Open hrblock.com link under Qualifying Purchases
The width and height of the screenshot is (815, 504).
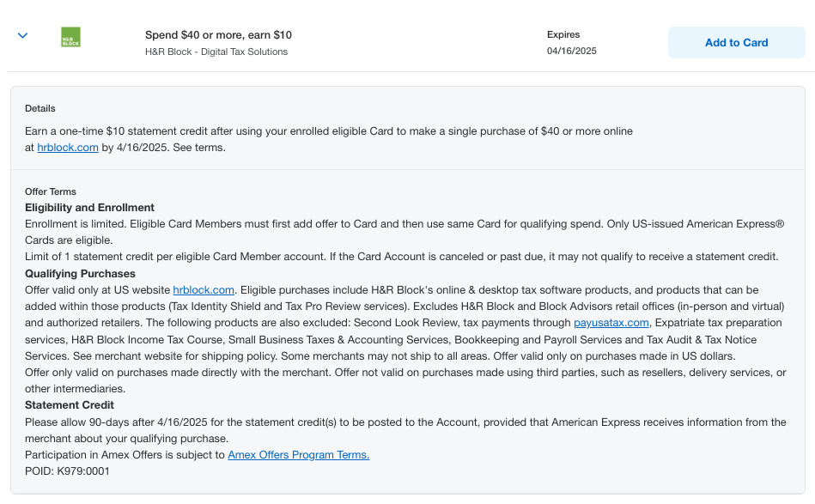tap(204, 290)
